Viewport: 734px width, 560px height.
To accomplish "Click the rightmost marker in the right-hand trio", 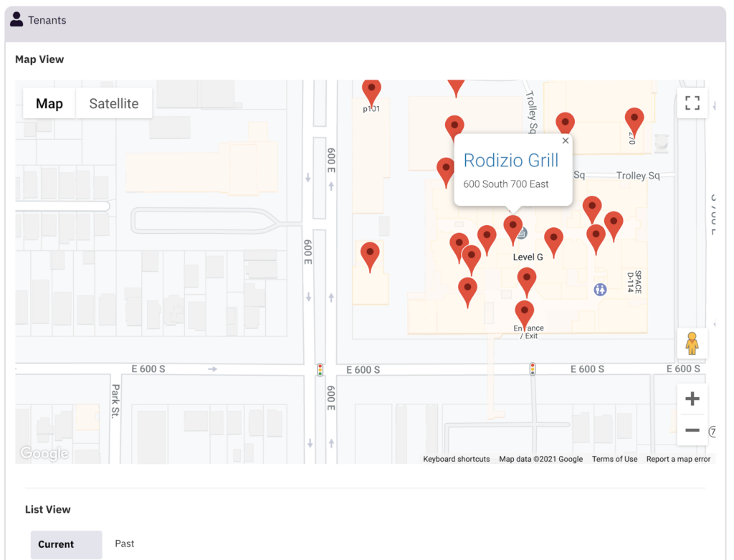I will [614, 226].
